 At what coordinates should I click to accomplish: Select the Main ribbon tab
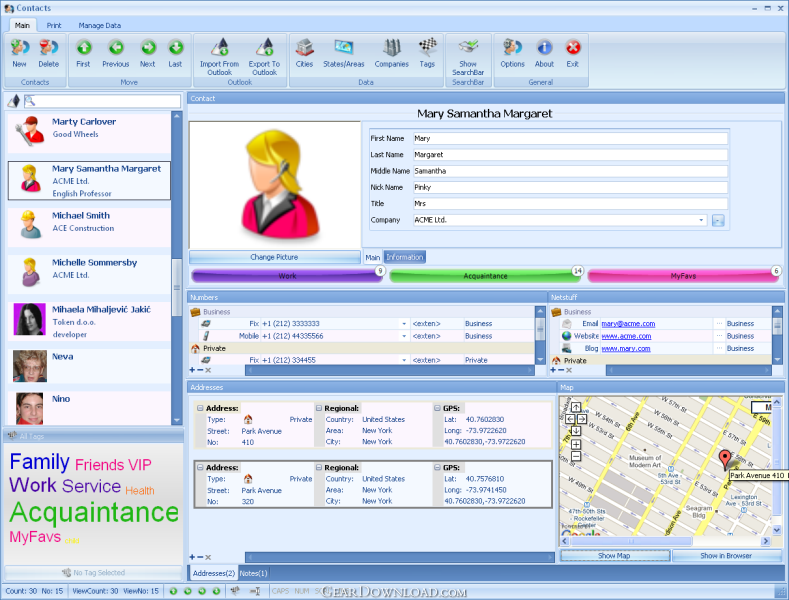tap(22, 25)
